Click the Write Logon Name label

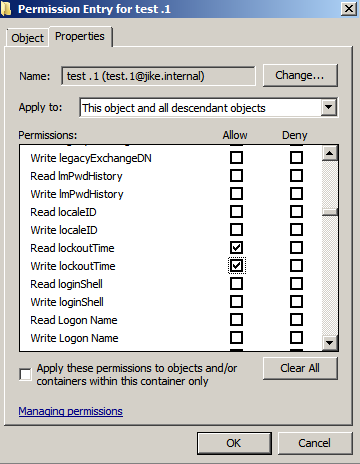click(x=74, y=338)
